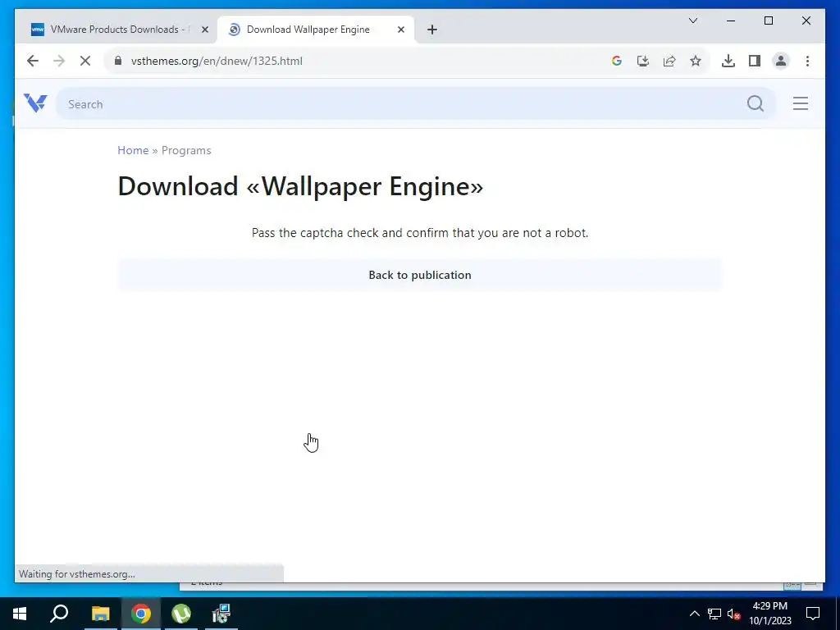Image resolution: width=840 pixels, height=630 pixels.
Task: Open the Home breadcrumb link
Action: 133,151
